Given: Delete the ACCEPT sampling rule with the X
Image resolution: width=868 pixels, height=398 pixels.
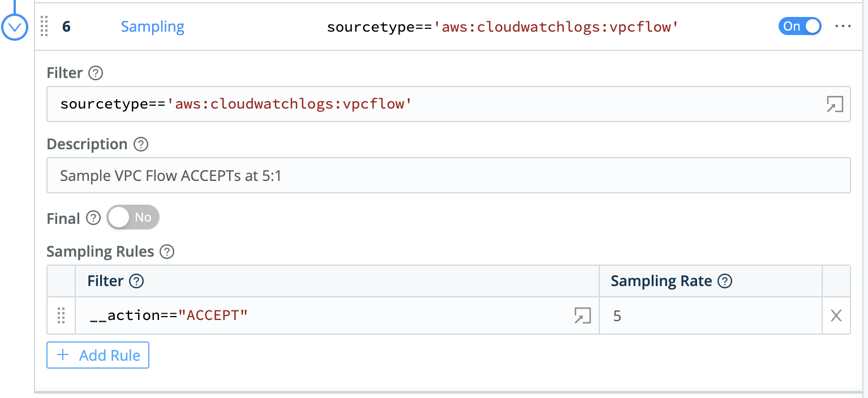Looking at the screenshot, I should 836,315.
